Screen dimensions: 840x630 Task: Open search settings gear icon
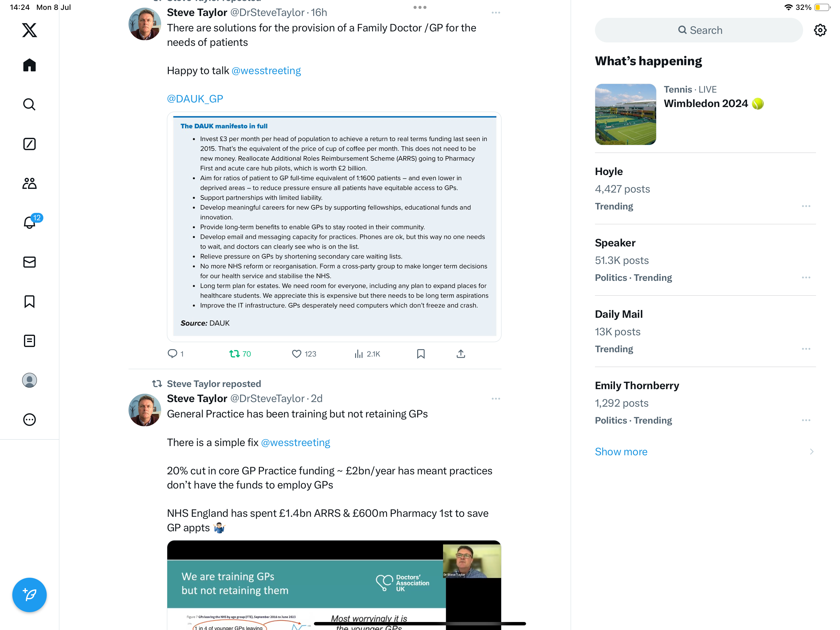[820, 30]
